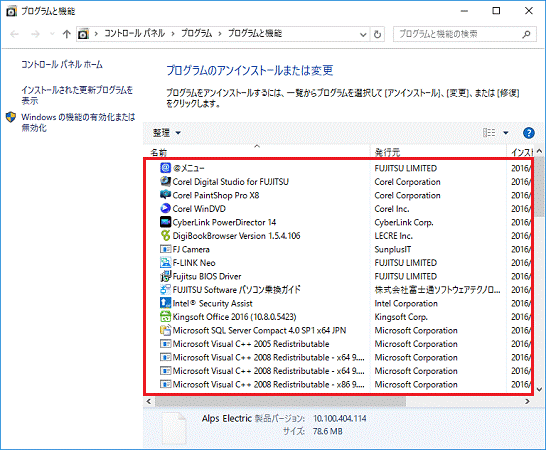The width and height of the screenshot is (546, 450).
Task: Click publisher Intel Corporation cell
Action: (x=406, y=303)
